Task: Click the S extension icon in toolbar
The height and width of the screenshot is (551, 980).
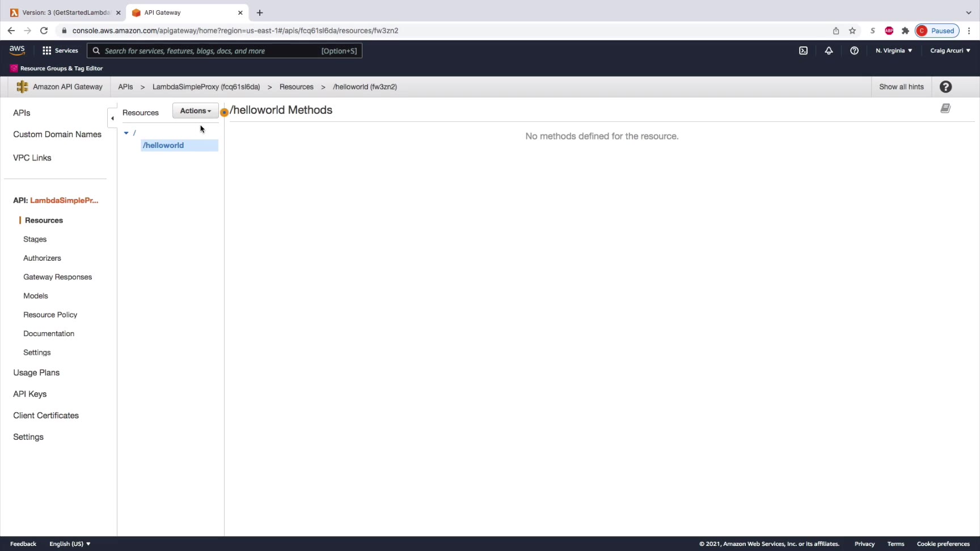Action: 873,31
